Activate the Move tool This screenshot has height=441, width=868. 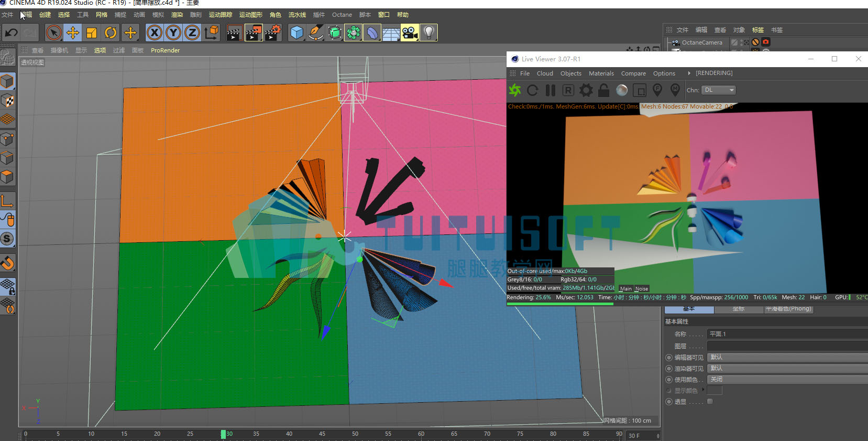(x=72, y=33)
